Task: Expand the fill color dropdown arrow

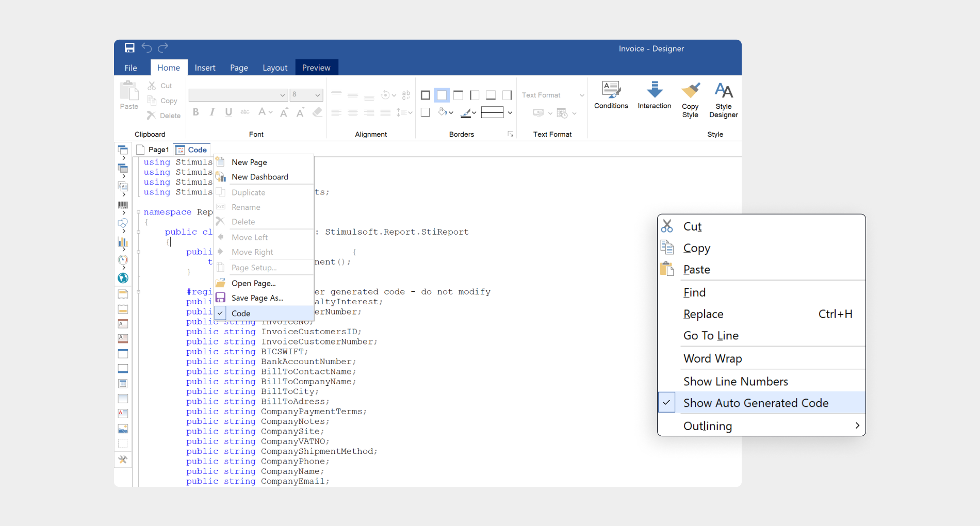Action: click(x=451, y=112)
